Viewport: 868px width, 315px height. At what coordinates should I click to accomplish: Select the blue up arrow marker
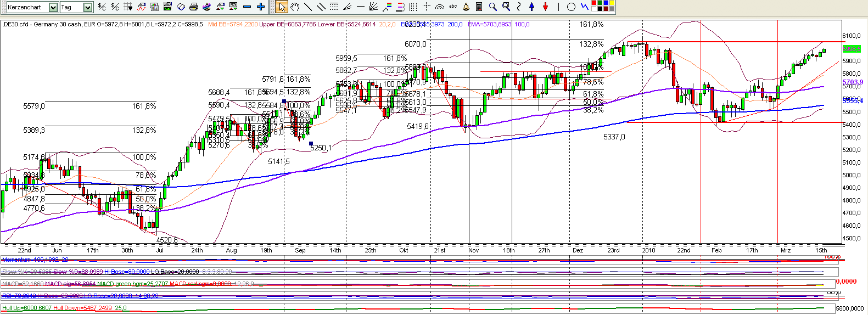click(x=531, y=7)
